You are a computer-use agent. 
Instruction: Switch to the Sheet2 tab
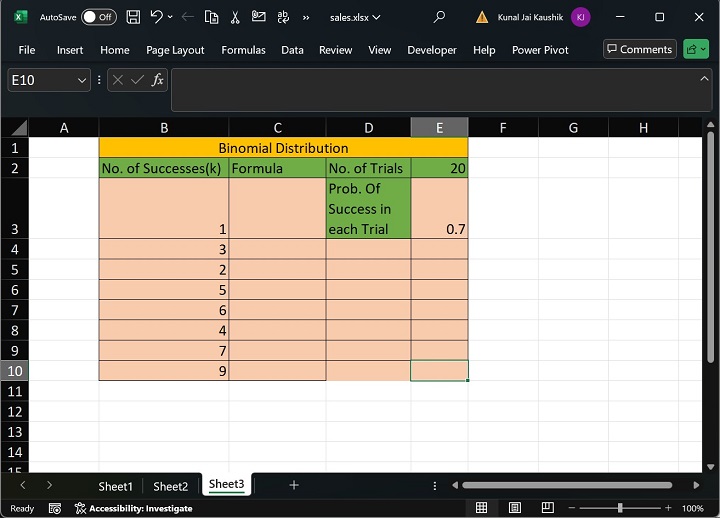coord(170,486)
